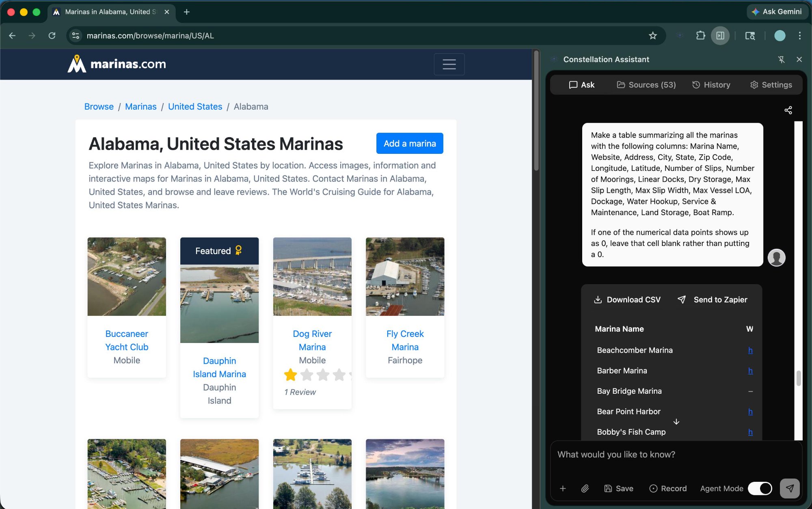Click the address bar URL
The image size is (812, 509).
(150, 36)
